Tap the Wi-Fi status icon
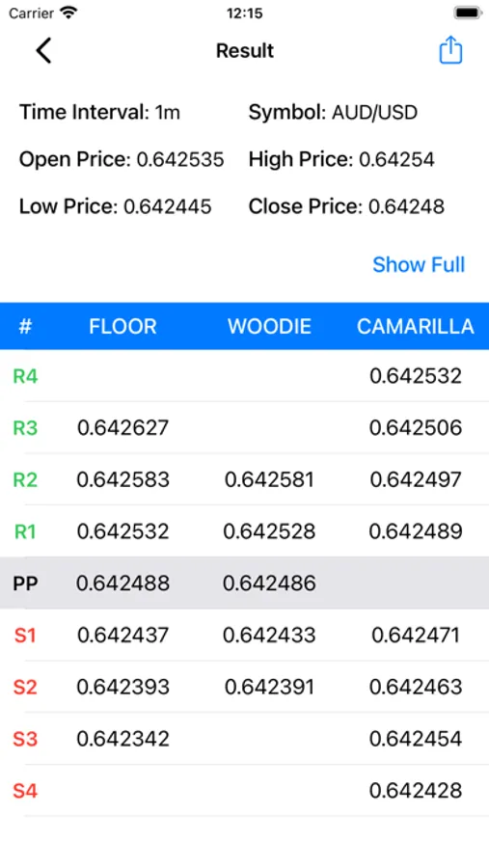This screenshot has height=868, width=489. (x=68, y=13)
